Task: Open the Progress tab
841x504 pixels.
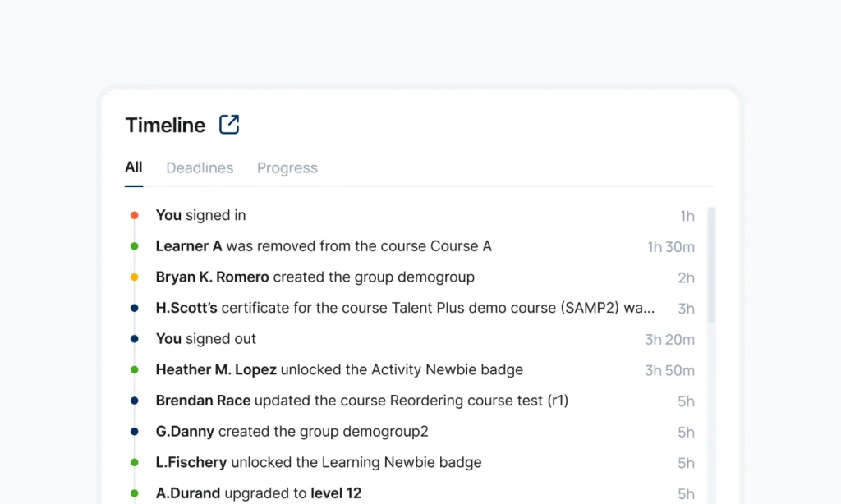Action: pyautogui.click(x=287, y=167)
